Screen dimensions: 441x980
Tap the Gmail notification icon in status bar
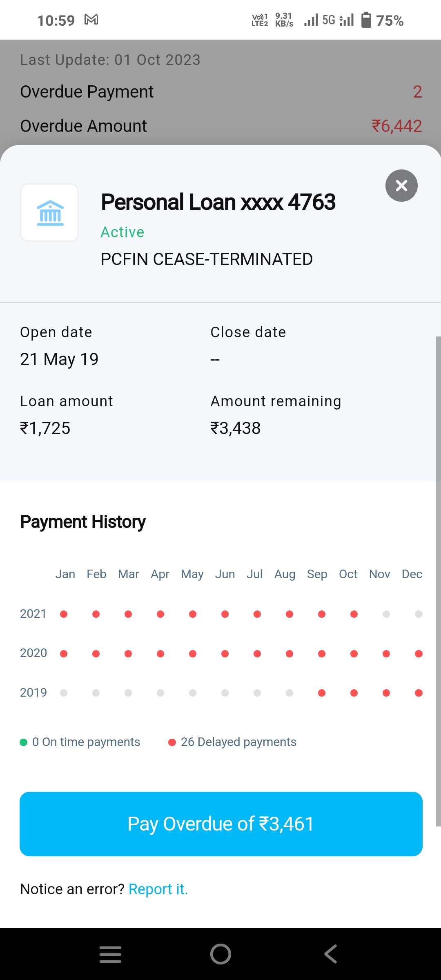91,20
